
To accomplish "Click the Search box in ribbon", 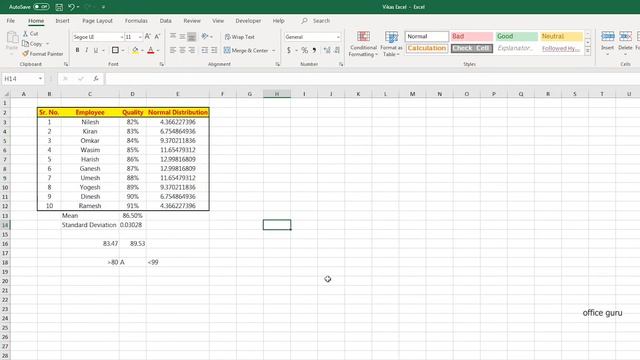I will (x=316, y=20).
